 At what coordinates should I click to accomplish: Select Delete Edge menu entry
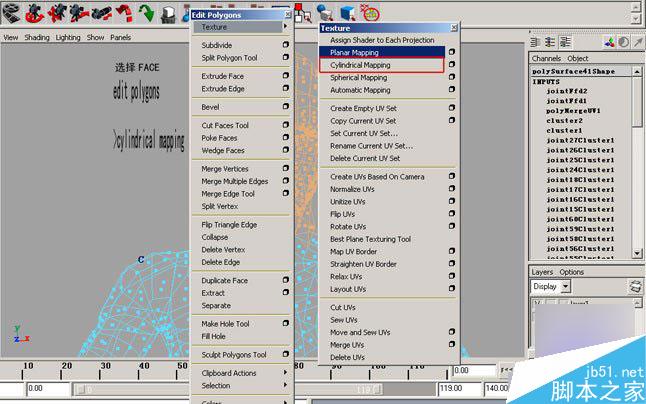pyautogui.click(x=221, y=262)
